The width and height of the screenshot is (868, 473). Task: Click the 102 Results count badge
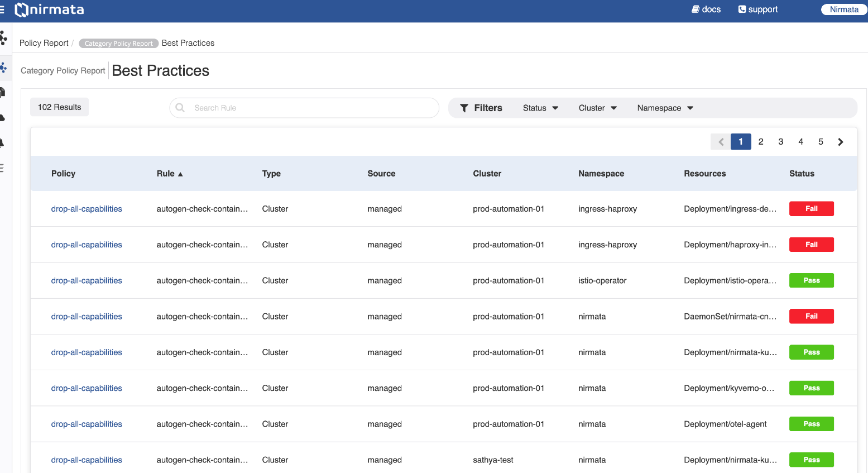click(60, 107)
